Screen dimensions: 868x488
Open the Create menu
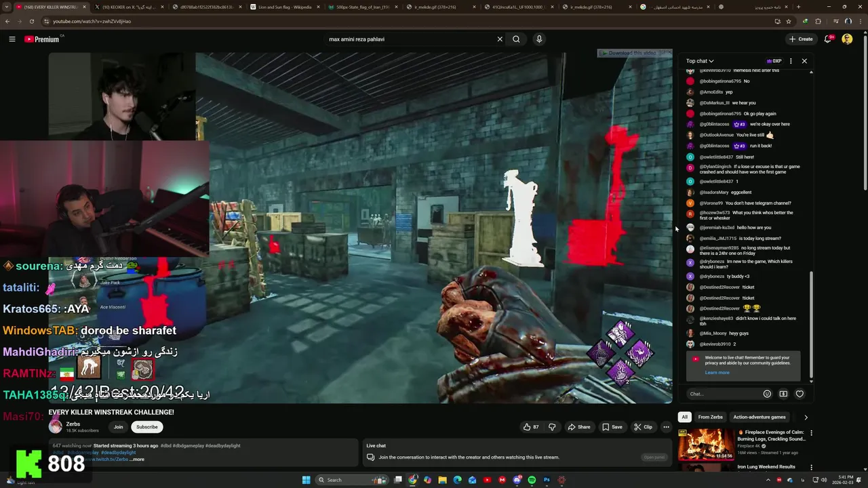pos(801,39)
